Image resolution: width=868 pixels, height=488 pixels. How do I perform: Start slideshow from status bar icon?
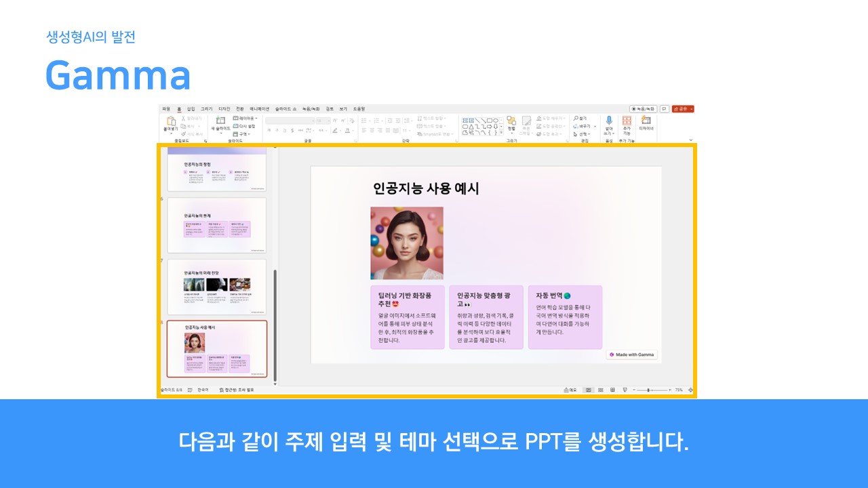[x=625, y=390]
